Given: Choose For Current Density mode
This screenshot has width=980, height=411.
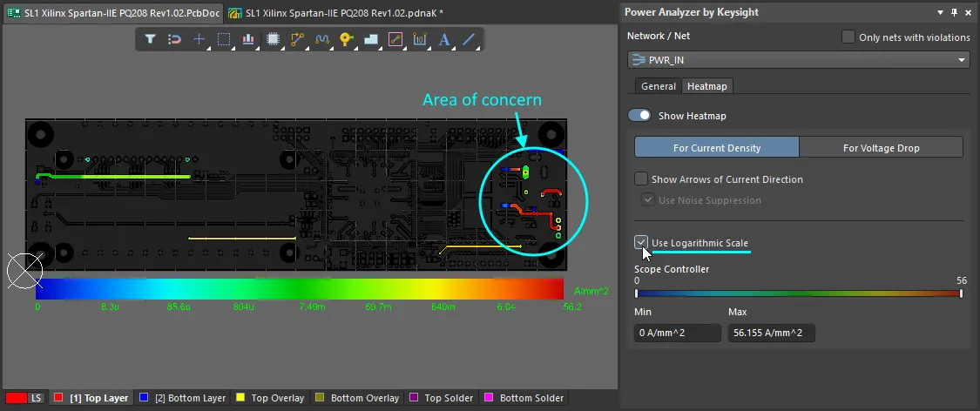Looking at the screenshot, I should 717,147.
